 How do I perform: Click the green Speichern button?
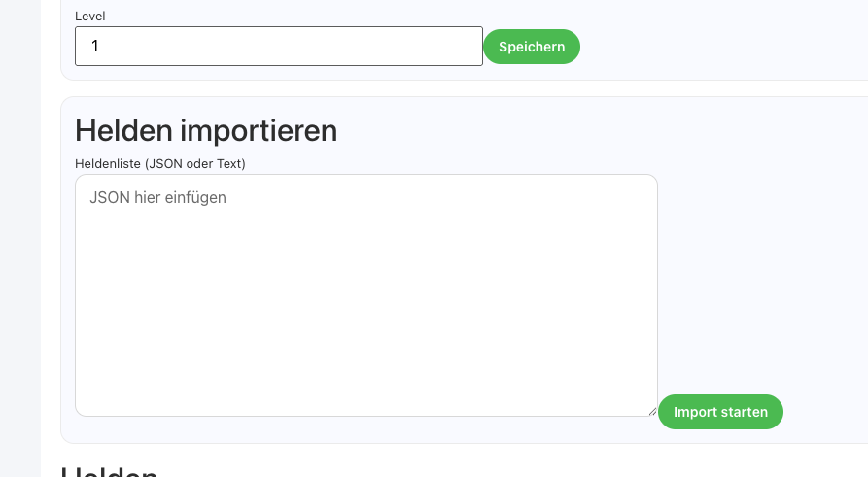click(531, 47)
